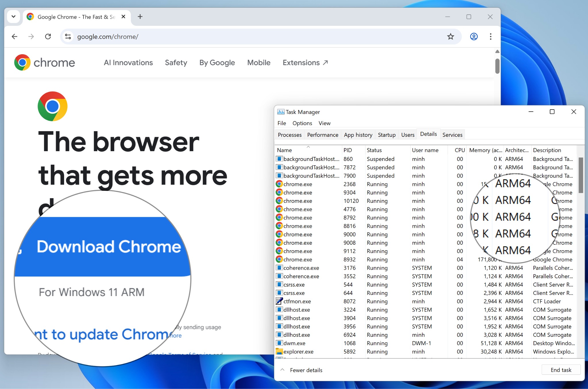Open Chrome's three-dot menu

[x=490, y=36]
